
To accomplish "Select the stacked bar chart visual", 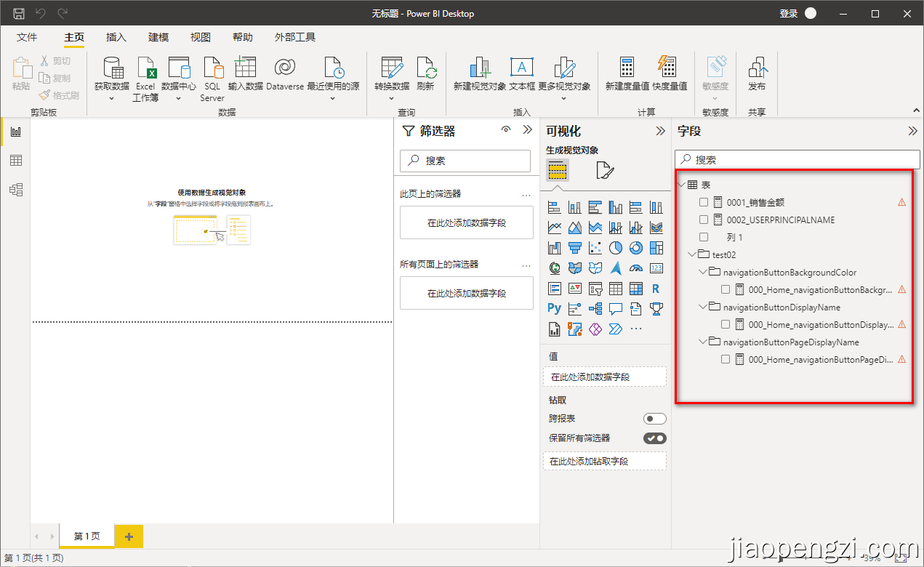I will tap(554, 207).
